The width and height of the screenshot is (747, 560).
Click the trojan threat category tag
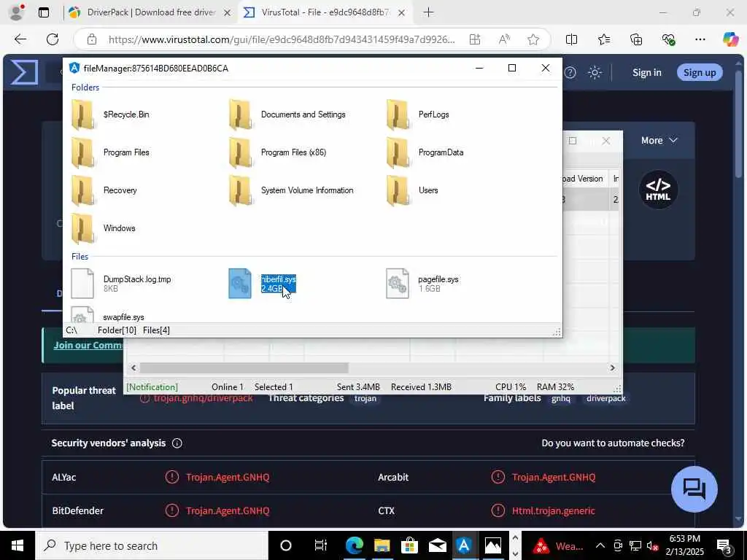[x=365, y=399]
